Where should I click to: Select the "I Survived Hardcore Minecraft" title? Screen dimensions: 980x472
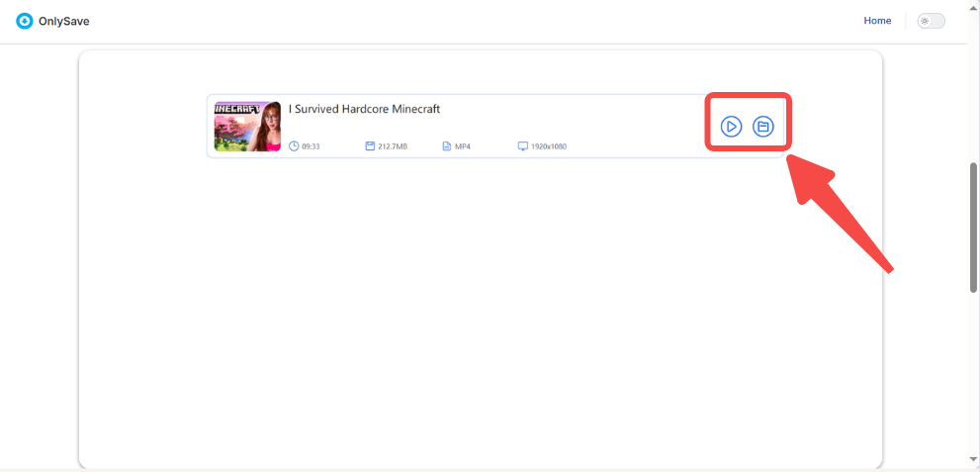(x=364, y=109)
